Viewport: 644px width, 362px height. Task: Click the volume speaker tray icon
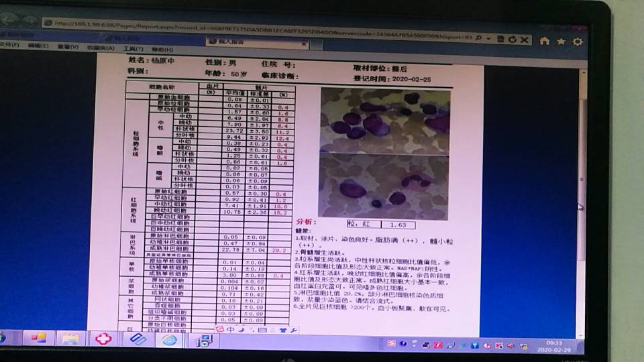[x=511, y=346]
